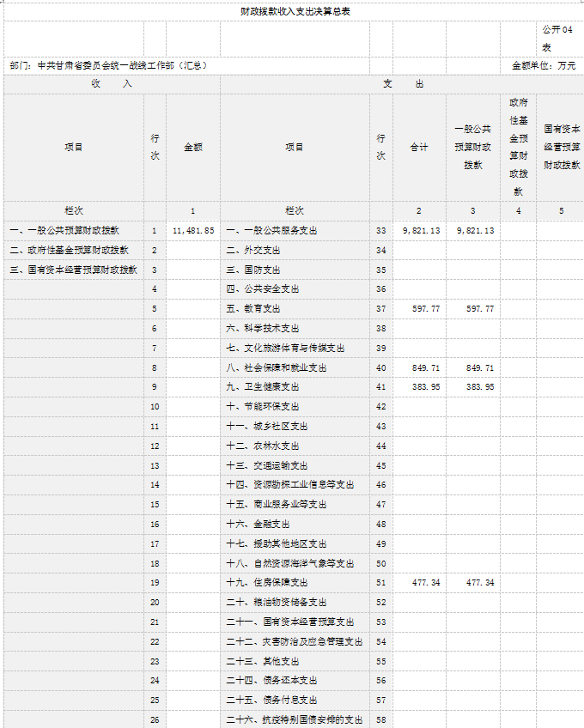
Task: Click row number 33
Action: point(381,230)
